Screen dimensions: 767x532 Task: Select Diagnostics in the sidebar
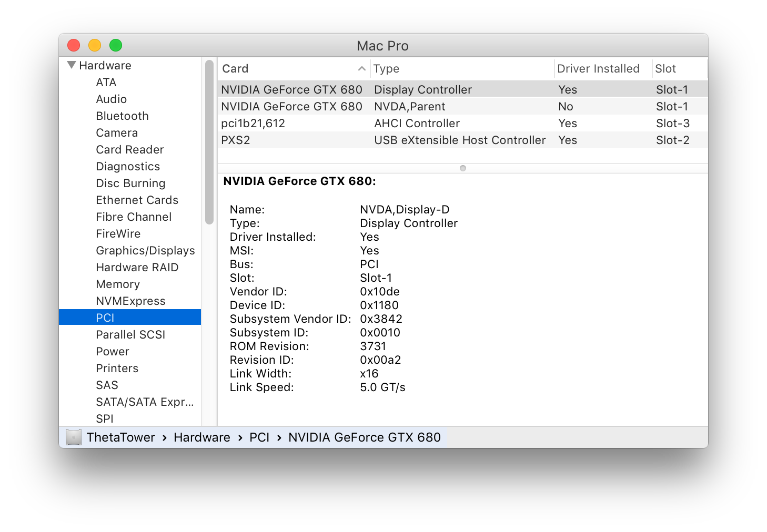[x=128, y=166]
